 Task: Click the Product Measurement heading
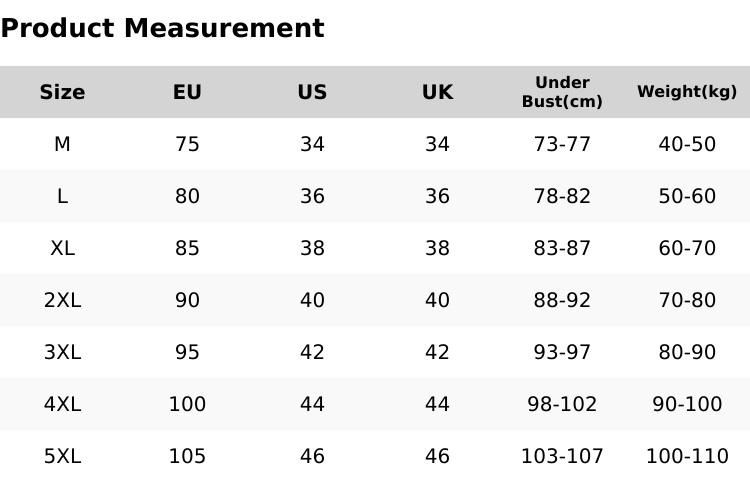163,28
